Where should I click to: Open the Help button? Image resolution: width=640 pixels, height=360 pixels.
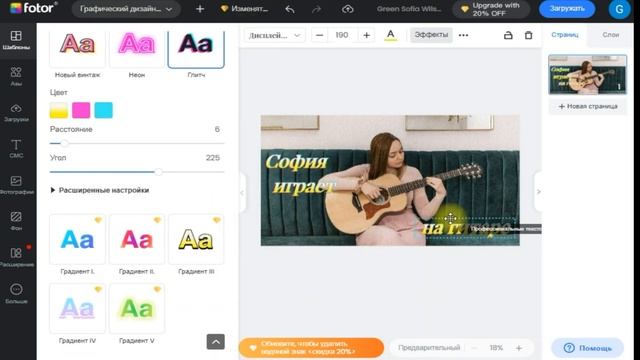point(587,348)
